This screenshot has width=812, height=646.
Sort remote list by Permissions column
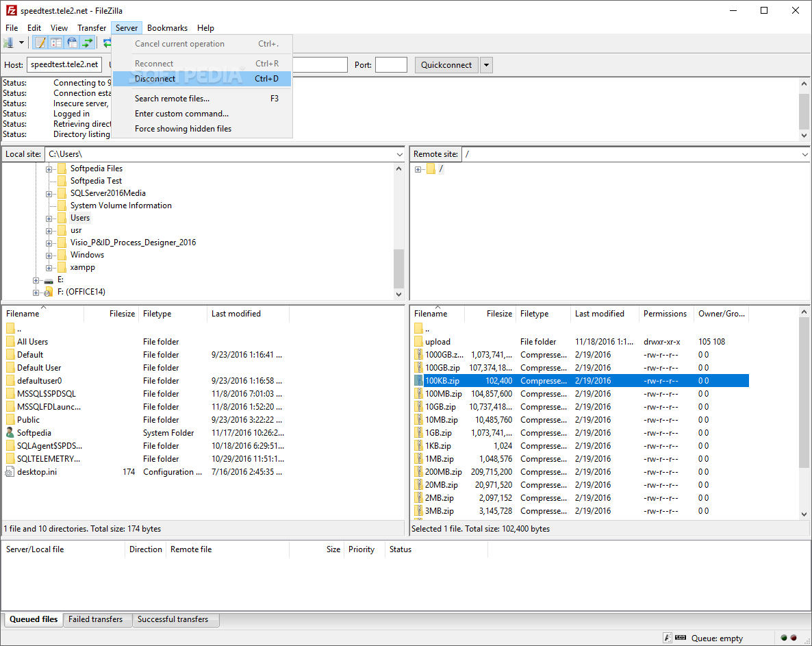tap(666, 314)
